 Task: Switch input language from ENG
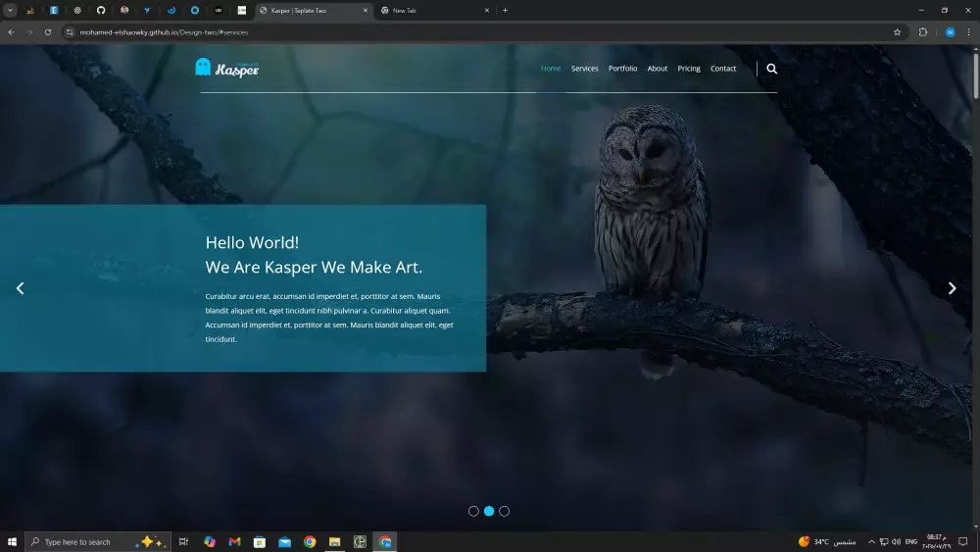[x=911, y=542]
